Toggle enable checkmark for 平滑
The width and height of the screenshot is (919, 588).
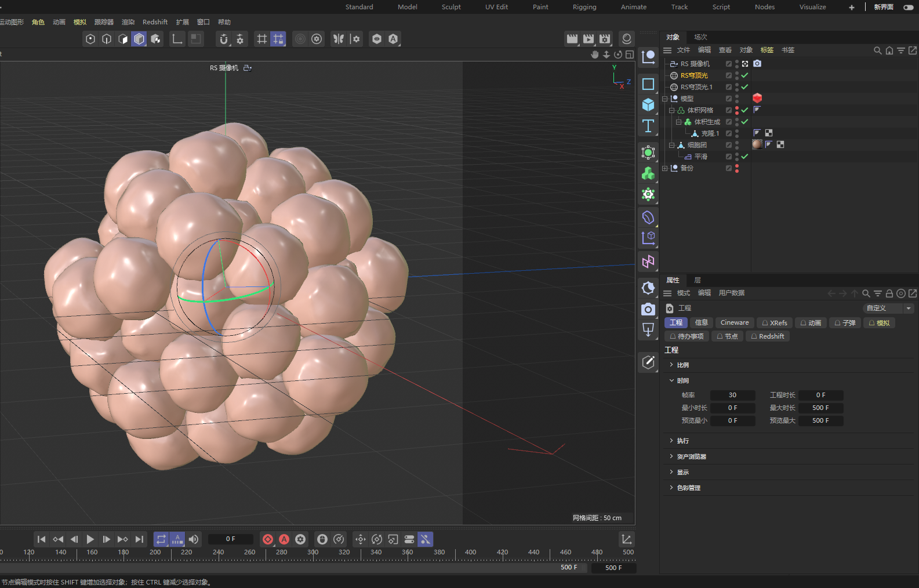point(744,157)
